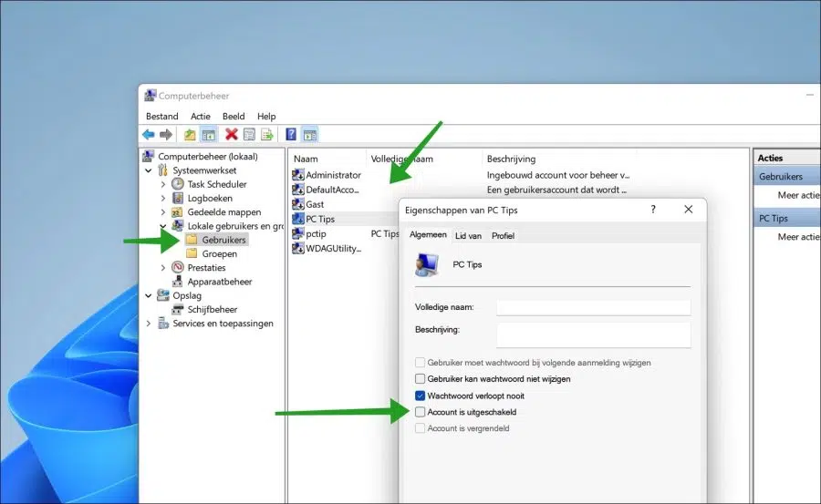Click the Groepen folder icon
This screenshot has height=504, width=821.
(x=192, y=253)
